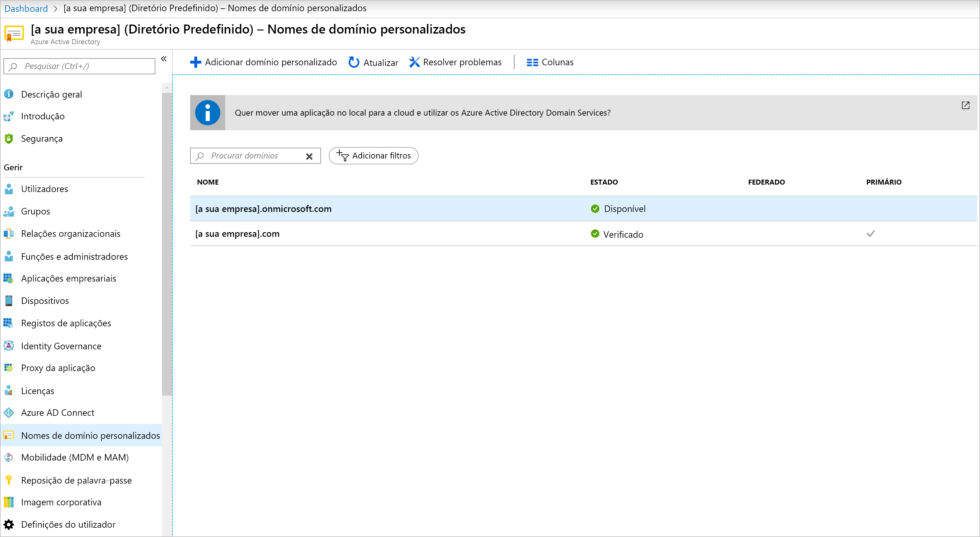Focus the Pesquisar (Ctrl+/) search box
980x537 pixels.
click(80, 66)
